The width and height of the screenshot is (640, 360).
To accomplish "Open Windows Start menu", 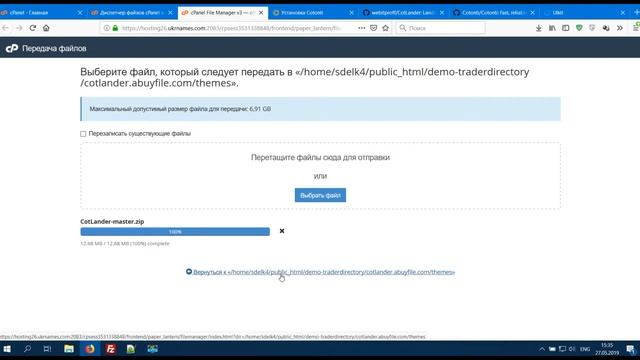I will [7, 349].
